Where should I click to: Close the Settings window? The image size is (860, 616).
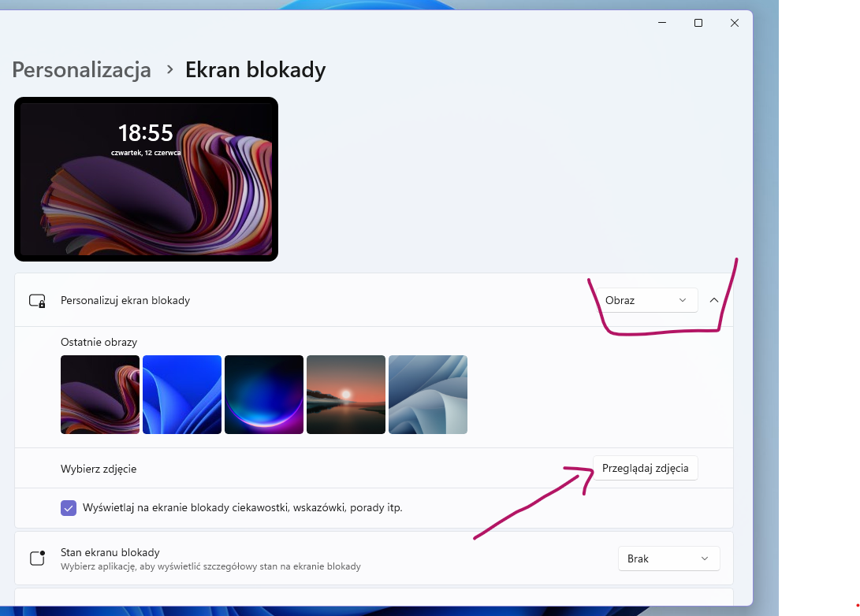point(735,23)
